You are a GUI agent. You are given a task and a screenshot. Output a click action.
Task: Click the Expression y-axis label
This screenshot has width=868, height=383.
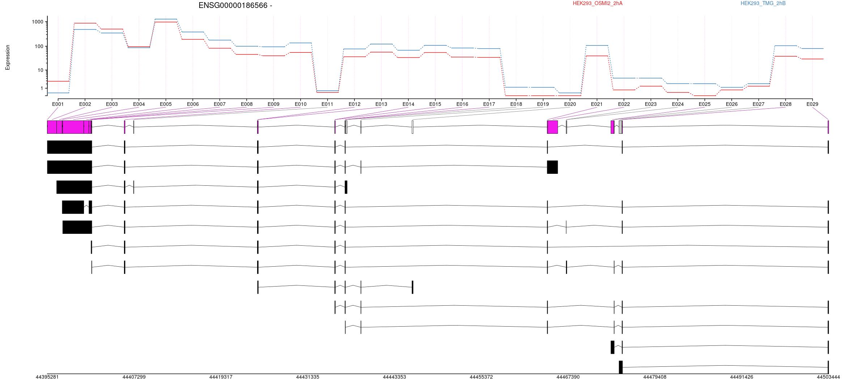click(x=8, y=57)
